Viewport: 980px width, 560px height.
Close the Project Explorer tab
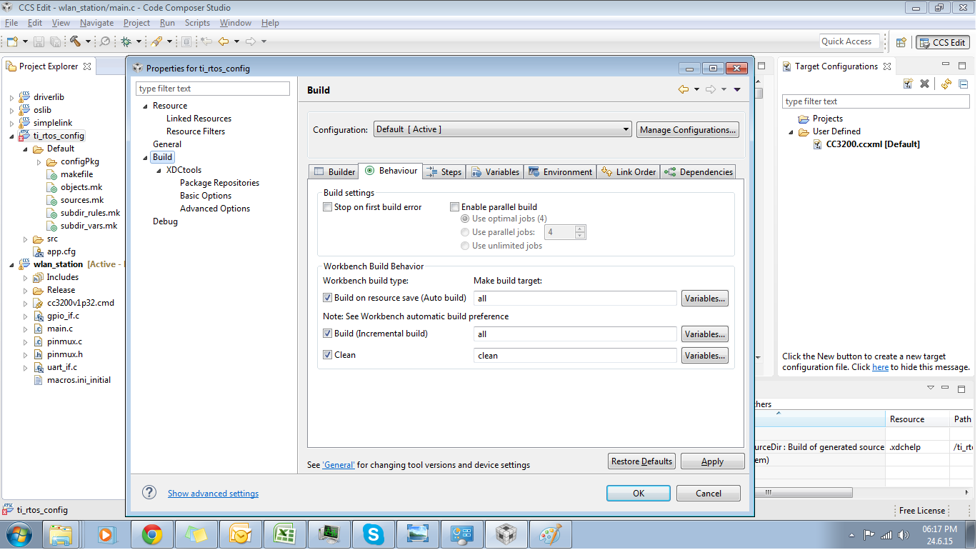click(x=87, y=66)
